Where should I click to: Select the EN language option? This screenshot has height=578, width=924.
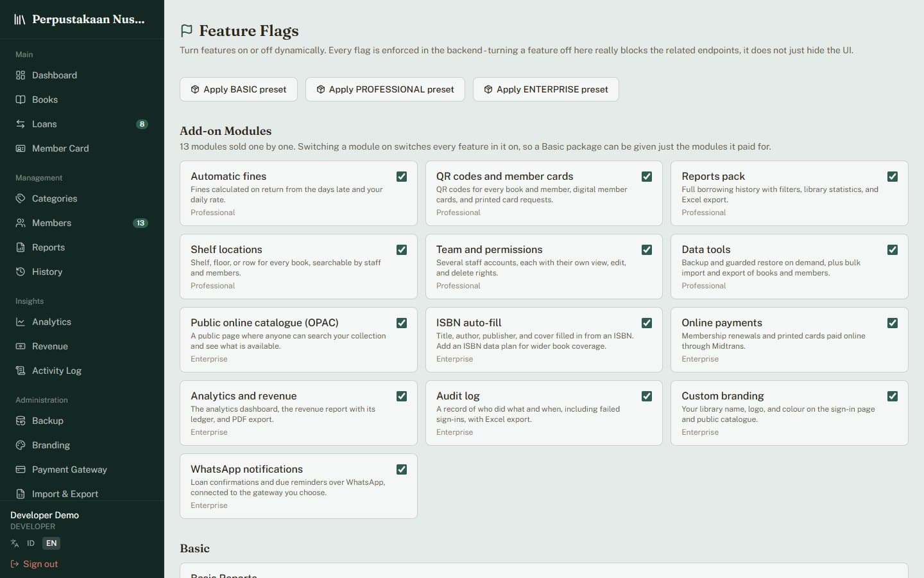tap(51, 543)
